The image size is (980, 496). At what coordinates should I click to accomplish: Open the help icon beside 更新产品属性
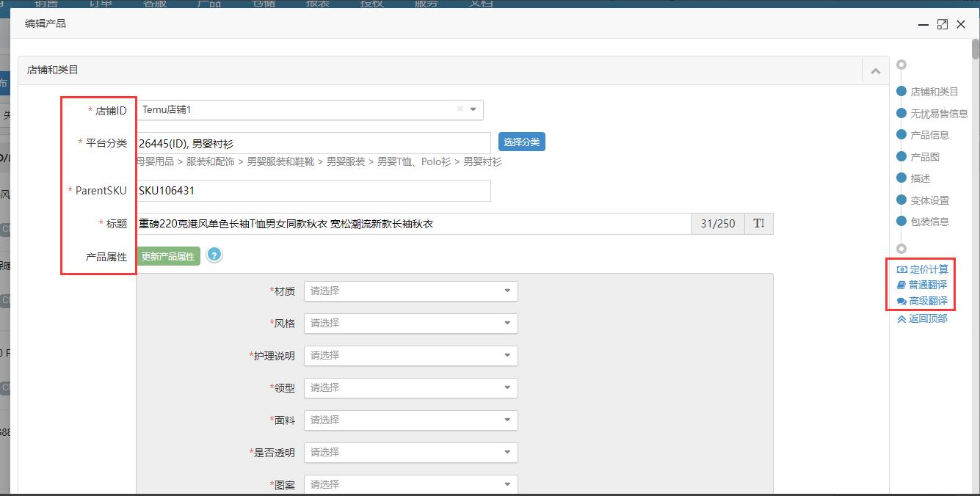[x=214, y=256]
